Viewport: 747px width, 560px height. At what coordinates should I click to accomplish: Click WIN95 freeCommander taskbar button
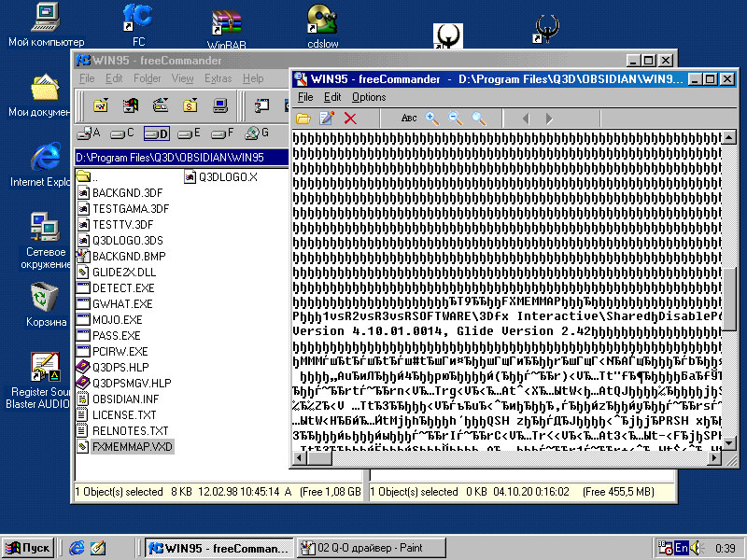click(x=219, y=548)
